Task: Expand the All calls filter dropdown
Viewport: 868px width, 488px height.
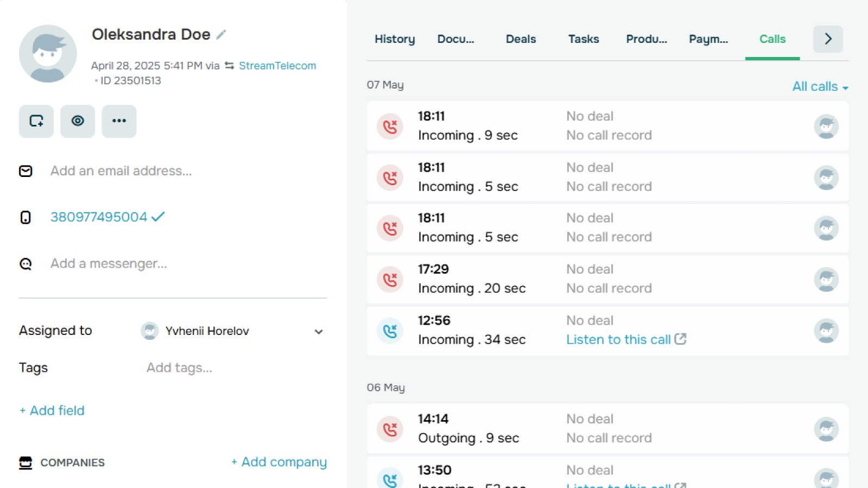Action: 820,87
